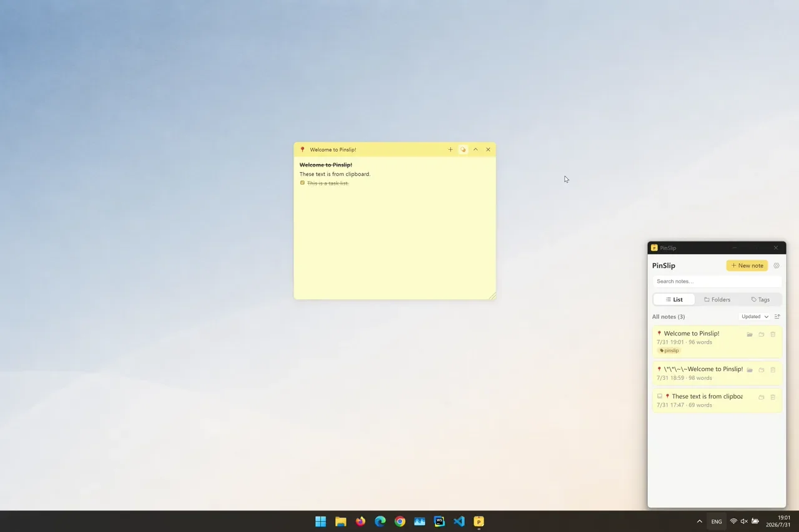Open the 'Updated' sort dropdown

pyautogui.click(x=755, y=317)
